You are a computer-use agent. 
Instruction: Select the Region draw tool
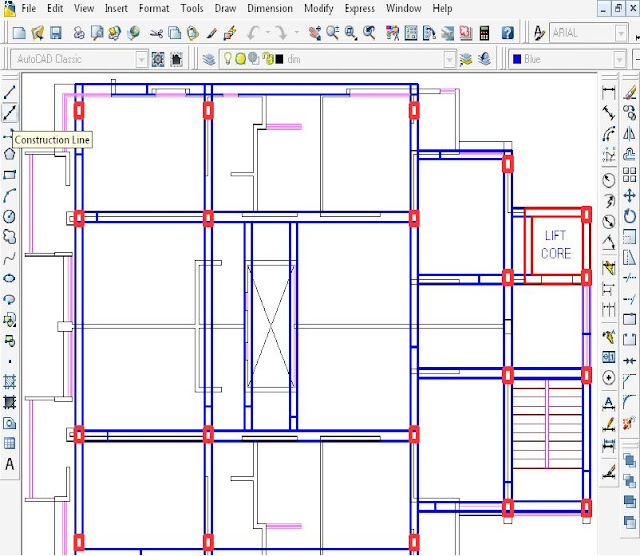tap(9, 423)
